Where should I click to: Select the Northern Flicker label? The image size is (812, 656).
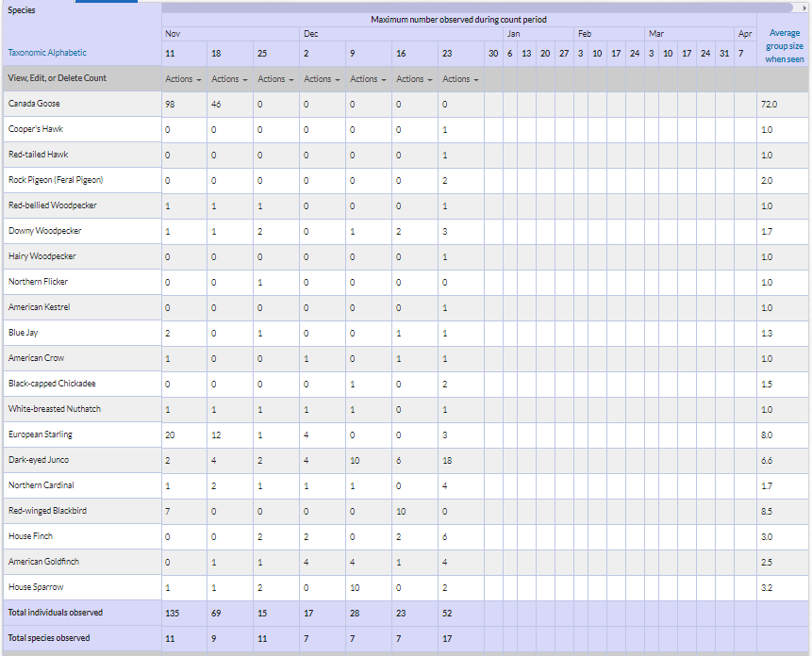(39, 282)
